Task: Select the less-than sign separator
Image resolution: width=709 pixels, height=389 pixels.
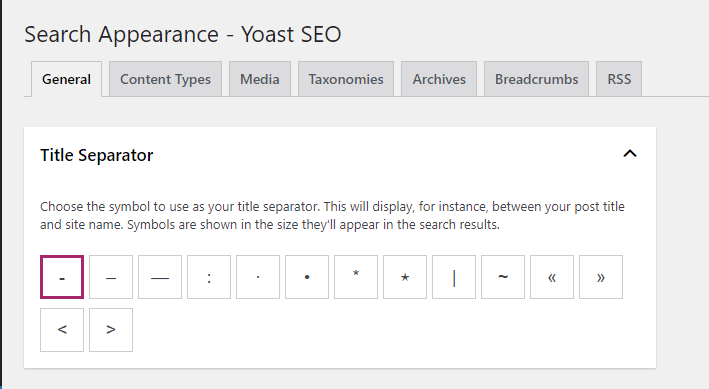Action: click(x=62, y=330)
